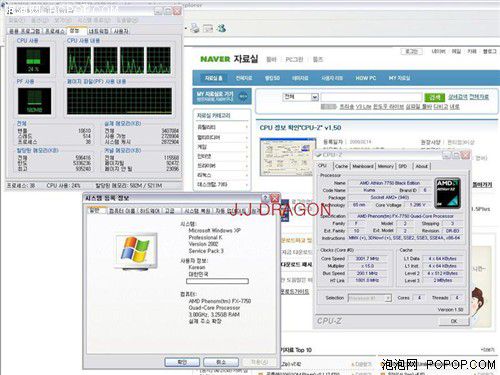Click the Naver search text field
This screenshot has height=375, width=500.
click(372, 97)
